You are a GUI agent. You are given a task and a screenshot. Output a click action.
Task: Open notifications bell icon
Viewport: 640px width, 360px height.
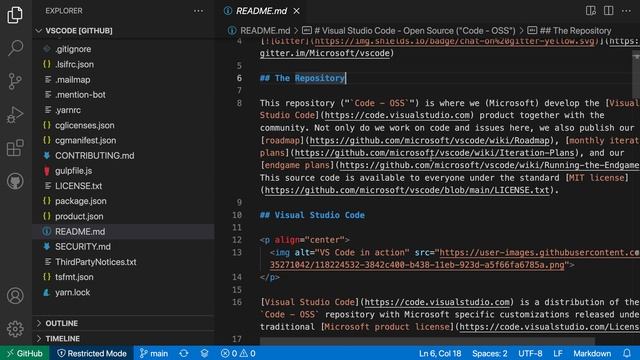click(x=627, y=353)
